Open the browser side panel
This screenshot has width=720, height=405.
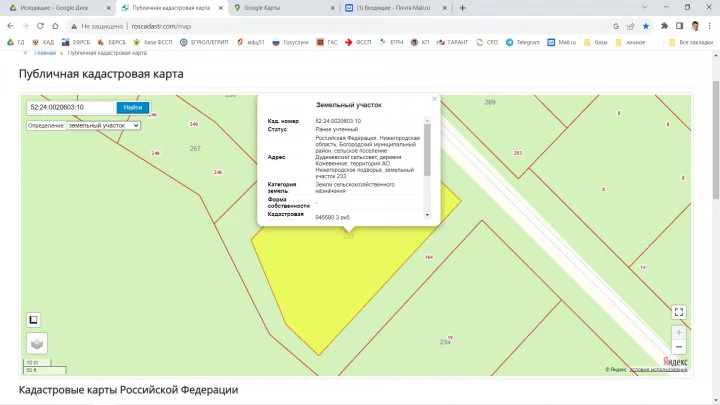pyautogui.click(x=680, y=26)
